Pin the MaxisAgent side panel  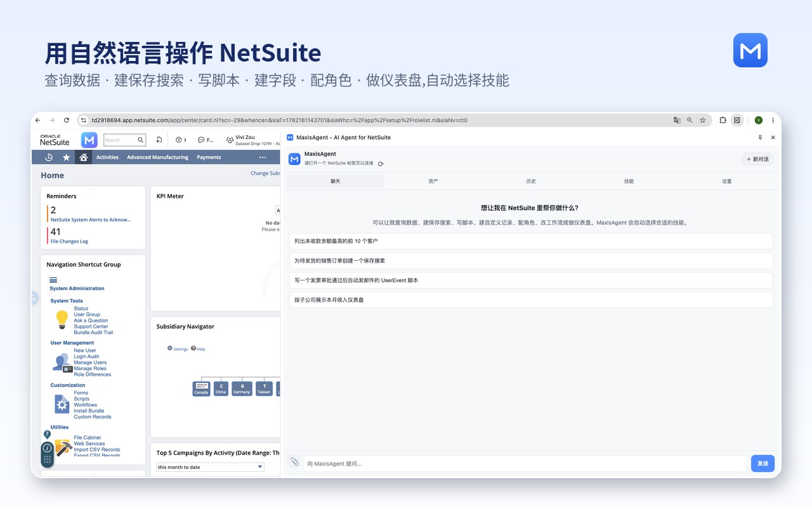click(760, 137)
